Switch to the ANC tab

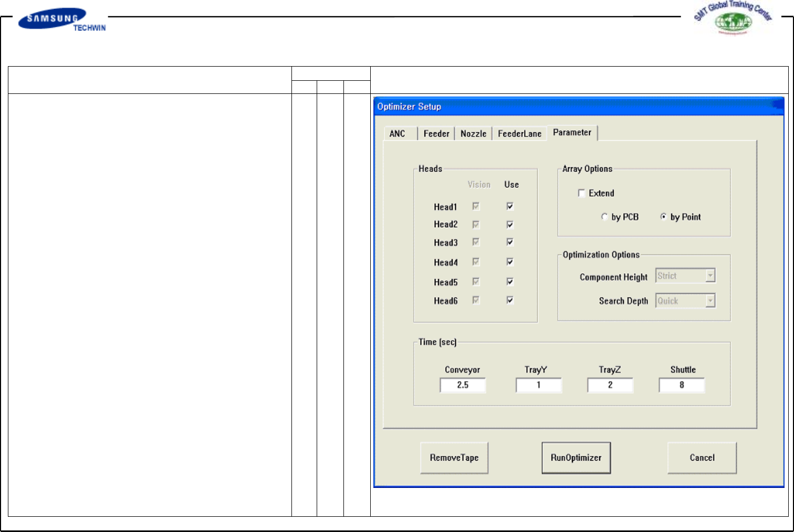[x=398, y=134]
